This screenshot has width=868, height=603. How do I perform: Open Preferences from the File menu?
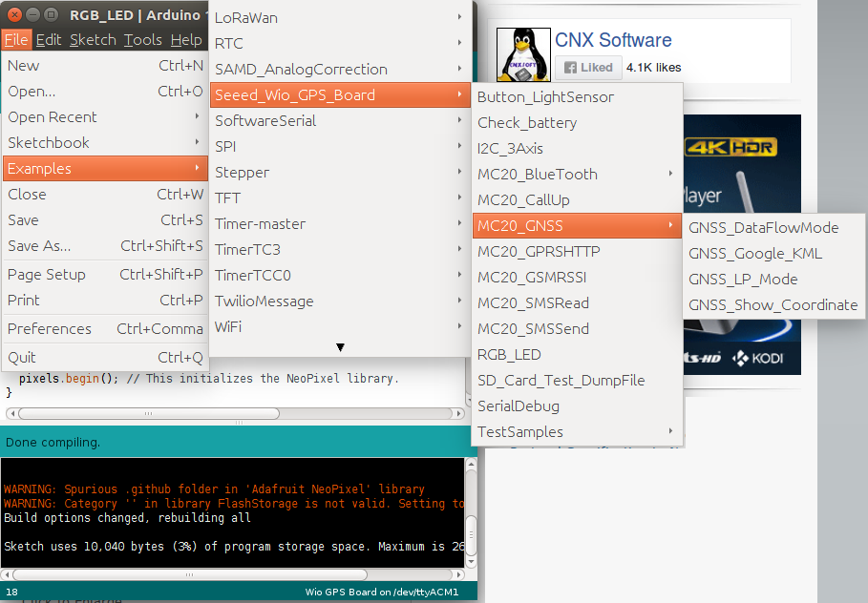pyautogui.click(x=105, y=329)
